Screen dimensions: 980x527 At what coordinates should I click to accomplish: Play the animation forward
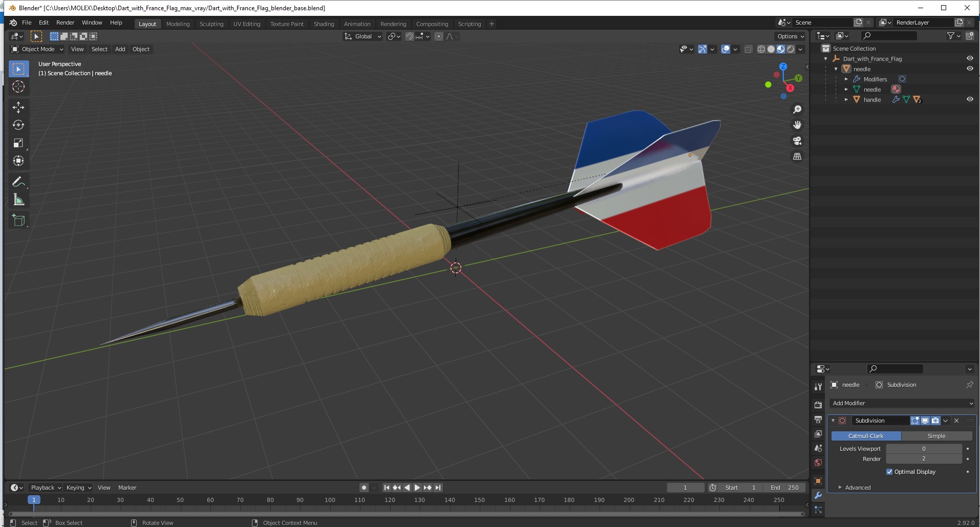417,488
